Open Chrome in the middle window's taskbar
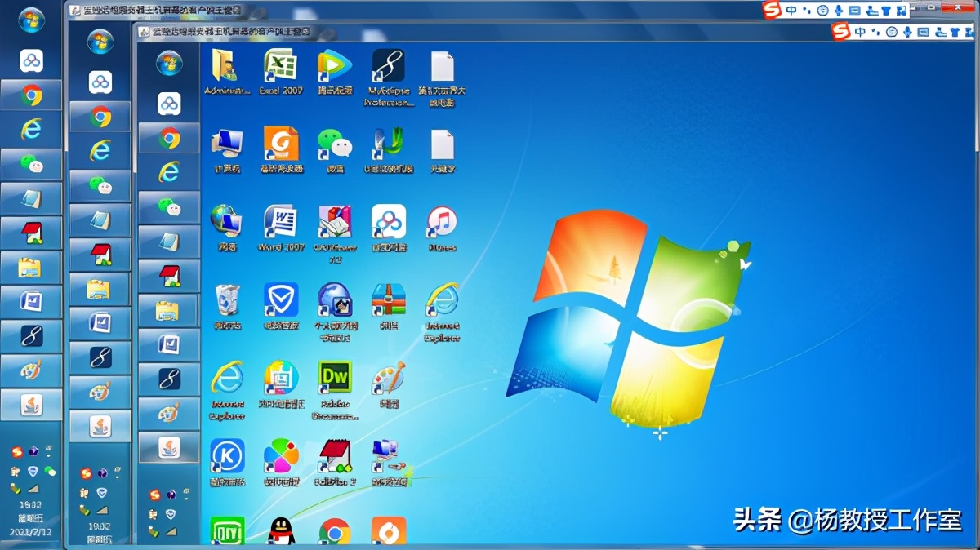Image resolution: width=980 pixels, height=550 pixels. click(x=100, y=116)
